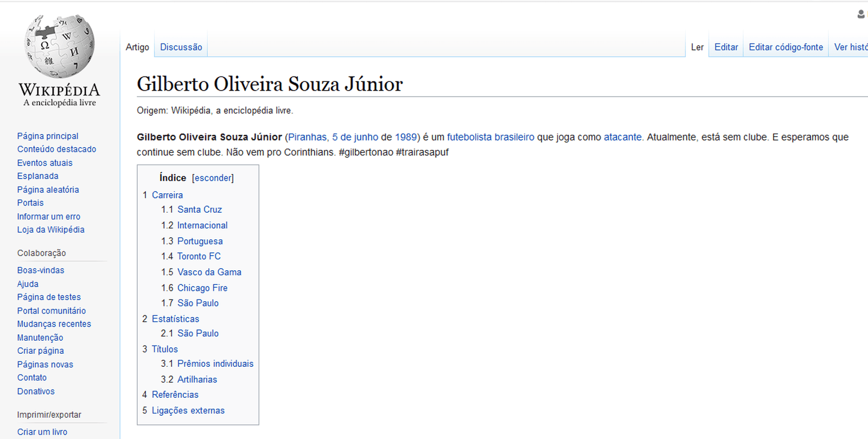Open the Artigo tab
This screenshot has height=439, width=868.
pos(137,47)
